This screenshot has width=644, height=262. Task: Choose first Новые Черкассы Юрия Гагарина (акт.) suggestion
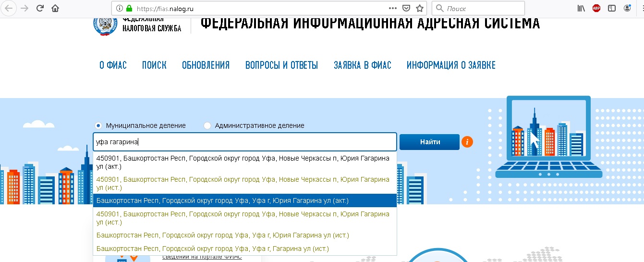coord(245,162)
